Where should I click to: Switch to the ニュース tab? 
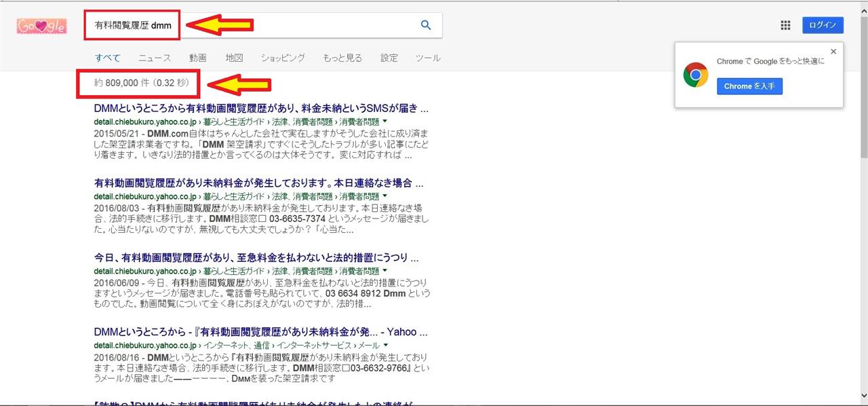click(x=155, y=58)
